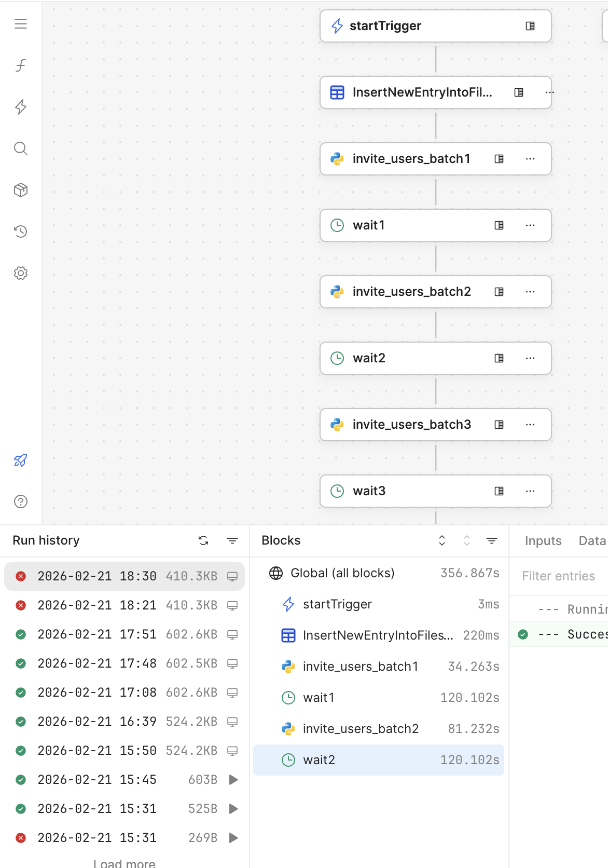Toggle side panel for wait1 block

pyautogui.click(x=499, y=225)
